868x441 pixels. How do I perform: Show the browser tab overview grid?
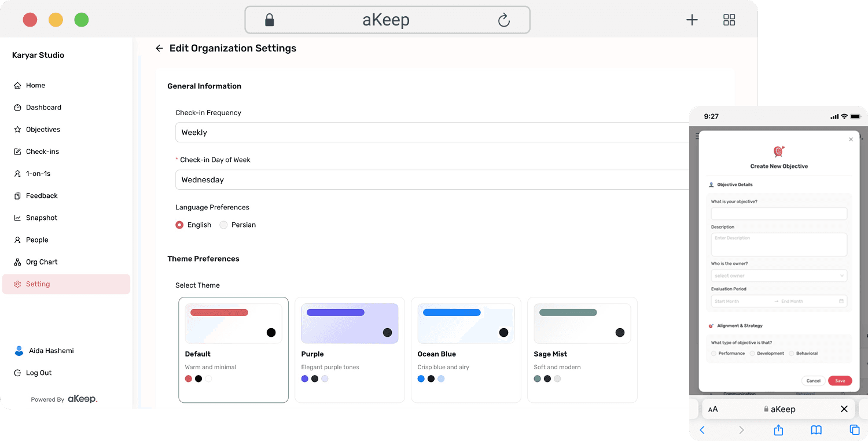[x=729, y=20]
